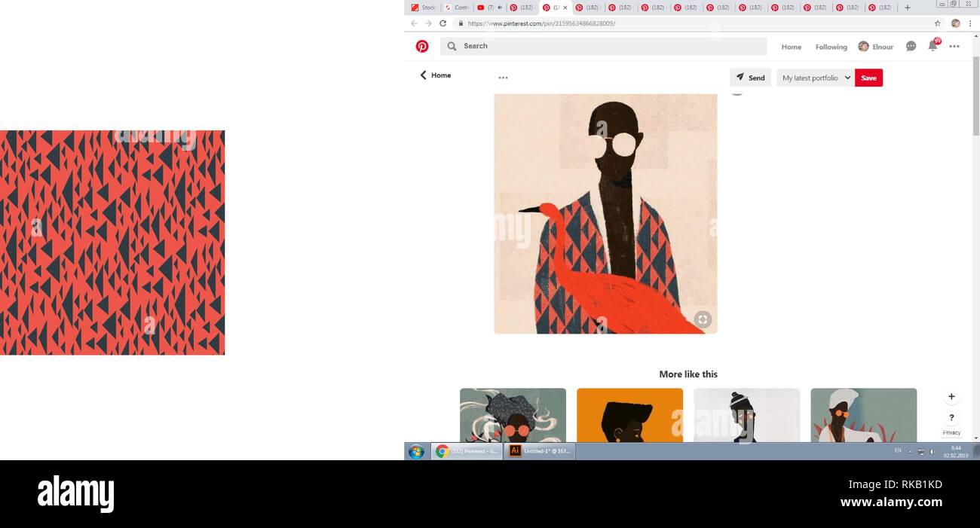This screenshot has width=980, height=528.
Task: Click the EN language indicator
Action: (x=898, y=450)
